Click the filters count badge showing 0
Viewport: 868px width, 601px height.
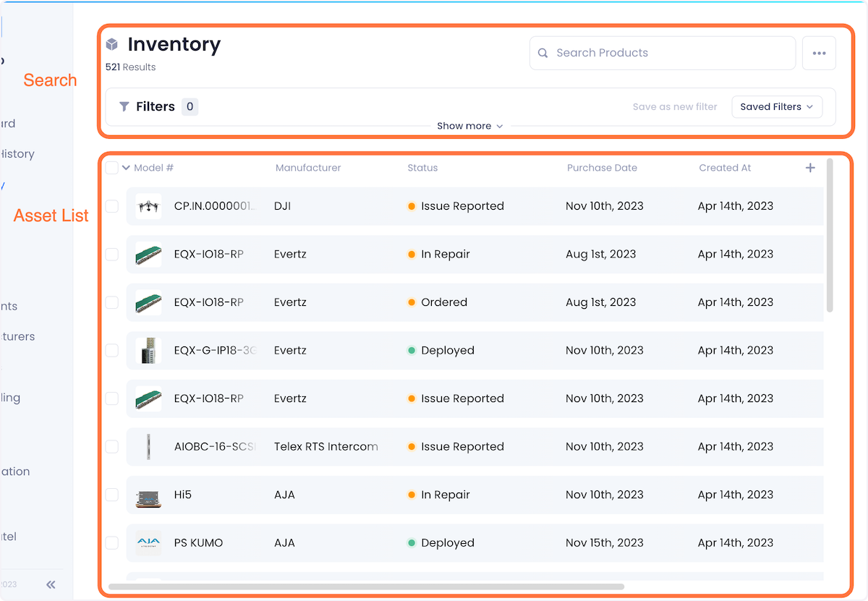click(190, 107)
